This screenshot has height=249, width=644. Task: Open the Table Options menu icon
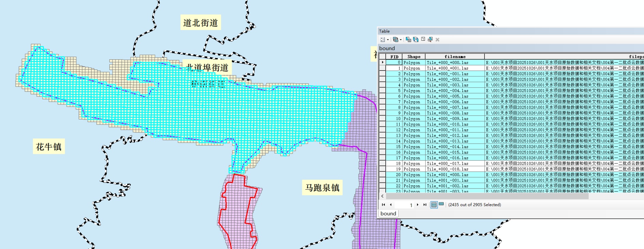(383, 40)
